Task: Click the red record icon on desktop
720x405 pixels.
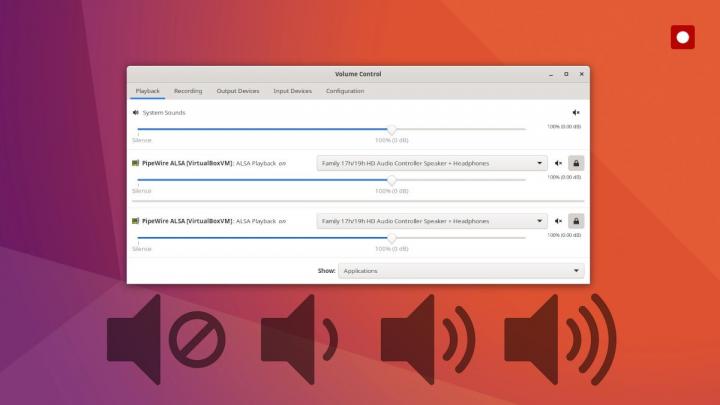Action: tap(683, 37)
